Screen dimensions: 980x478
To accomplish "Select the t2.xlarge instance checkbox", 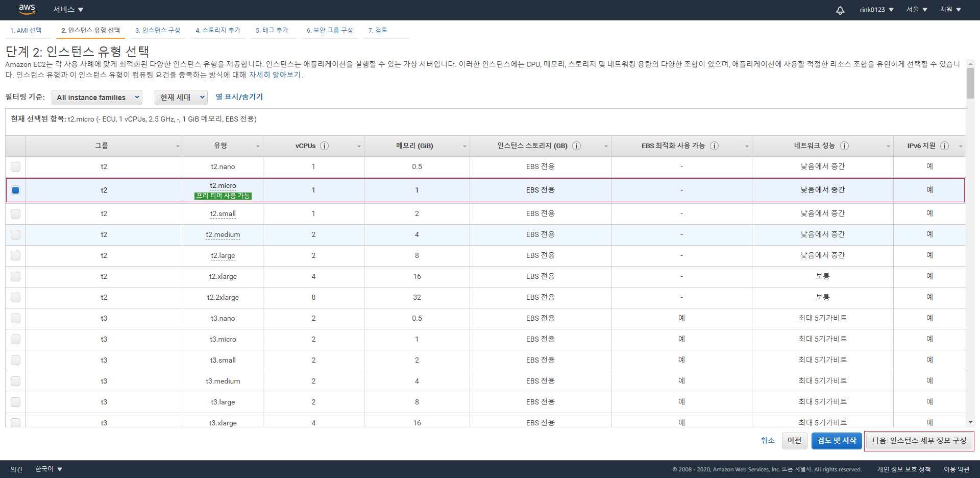I will coord(16,276).
